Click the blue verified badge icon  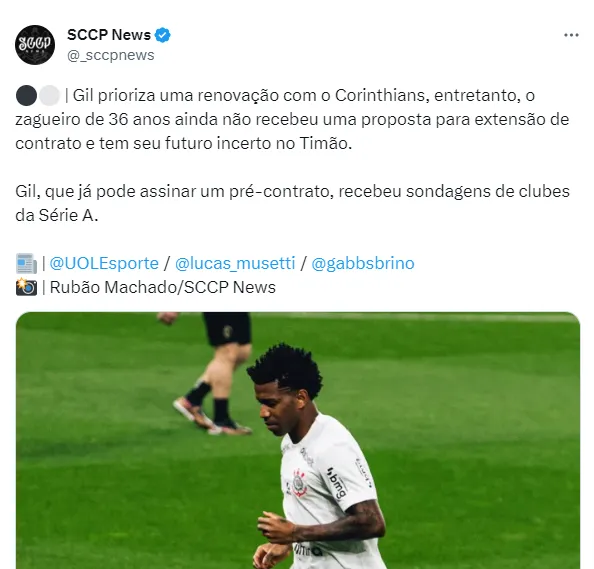click(163, 35)
